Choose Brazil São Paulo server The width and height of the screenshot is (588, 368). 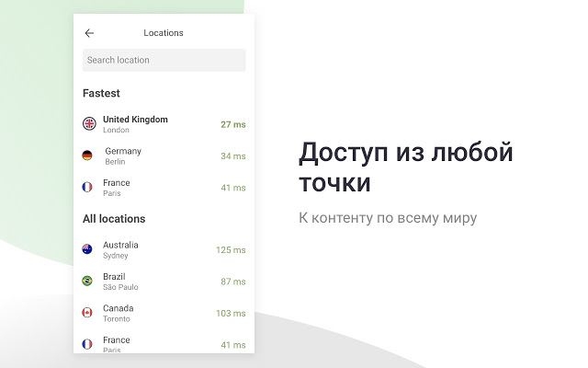164,282
